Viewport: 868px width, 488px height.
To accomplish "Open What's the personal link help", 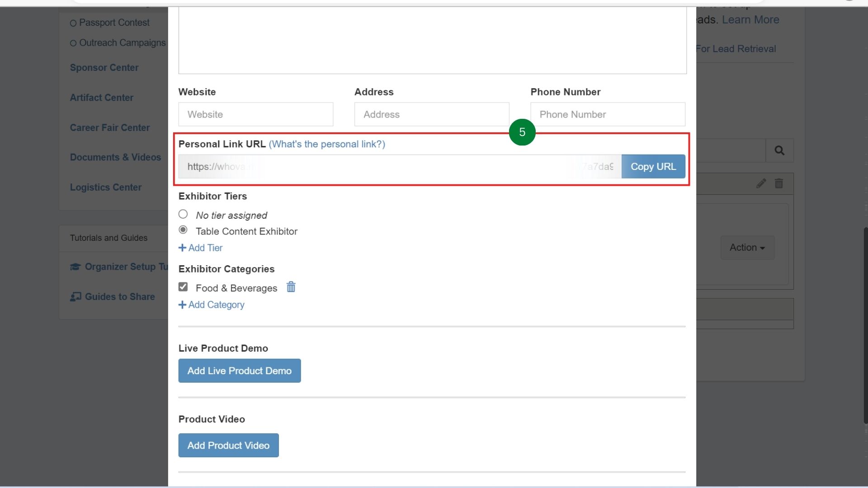I will pos(326,144).
